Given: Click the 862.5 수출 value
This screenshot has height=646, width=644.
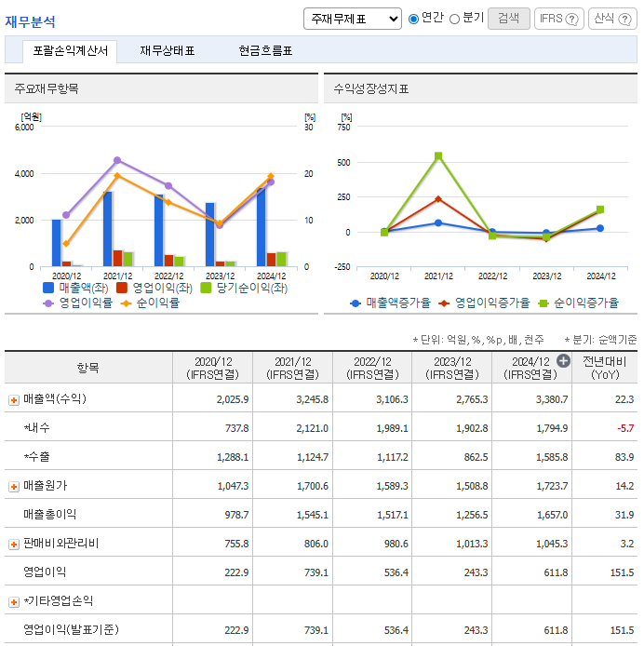Looking at the screenshot, I should (476, 457).
